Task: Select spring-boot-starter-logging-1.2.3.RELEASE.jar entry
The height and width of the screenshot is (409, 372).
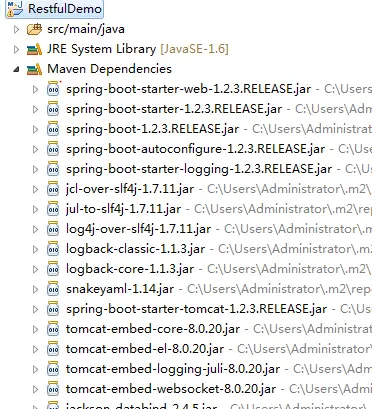Action: click(x=199, y=169)
